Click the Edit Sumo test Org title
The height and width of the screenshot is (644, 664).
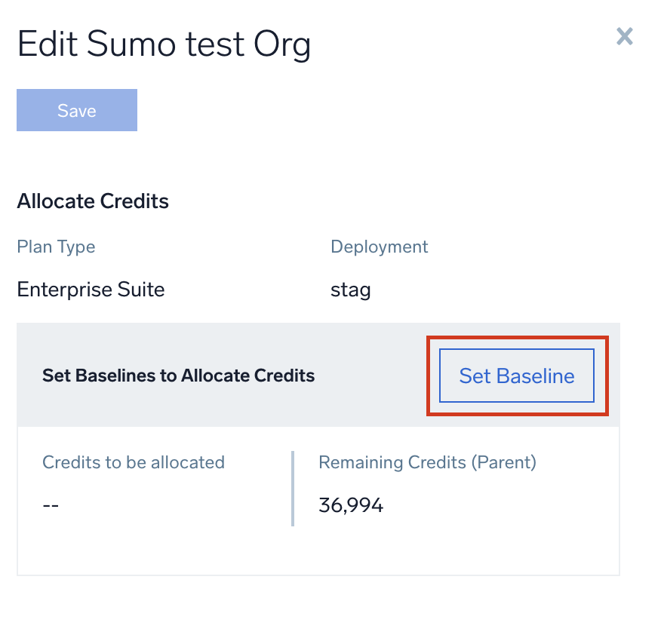coord(164,44)
